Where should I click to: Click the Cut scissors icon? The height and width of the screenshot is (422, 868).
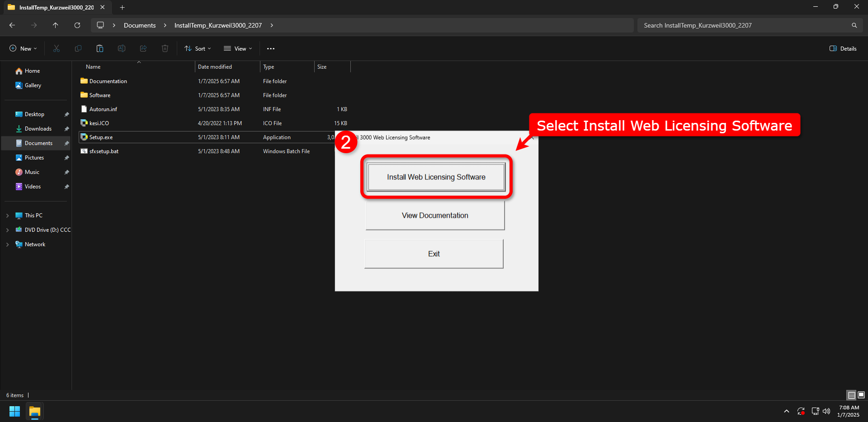click(57, 49)
